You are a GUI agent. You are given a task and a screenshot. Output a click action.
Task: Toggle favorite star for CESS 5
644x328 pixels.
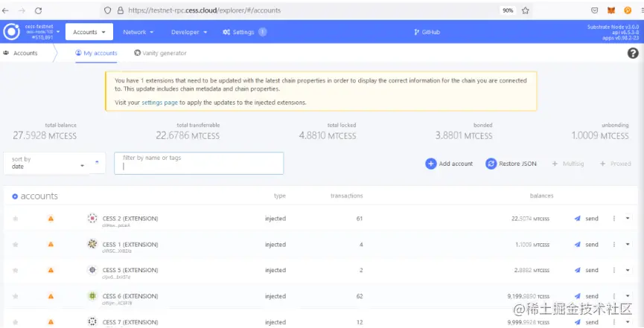pos(16,270)
